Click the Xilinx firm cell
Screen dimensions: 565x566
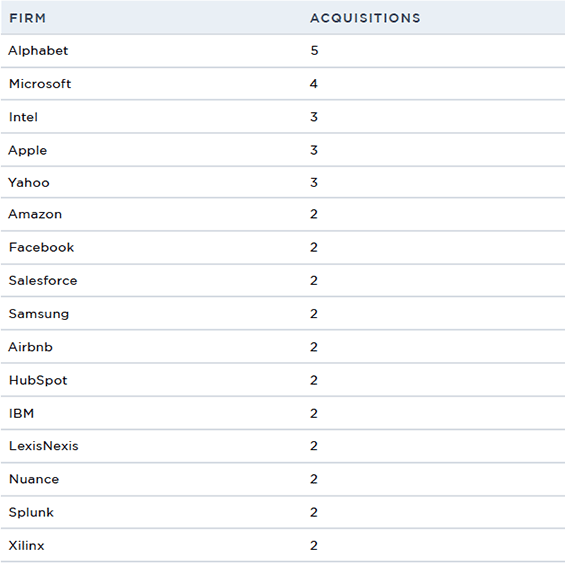[x=26, y=546]
